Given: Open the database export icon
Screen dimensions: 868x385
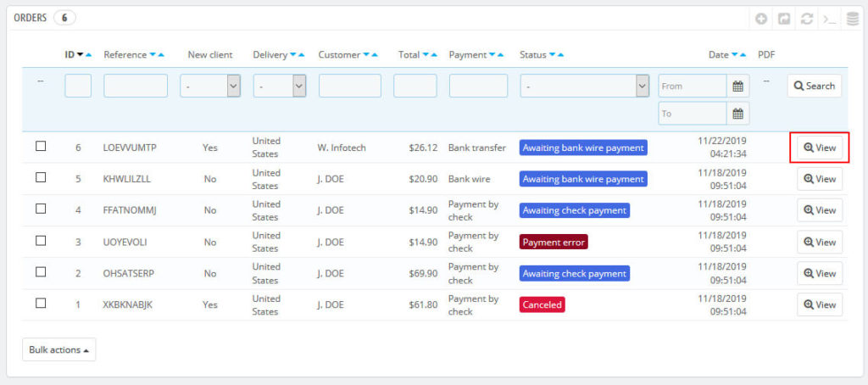Looking at the screenshot, I should pos(852,19).
